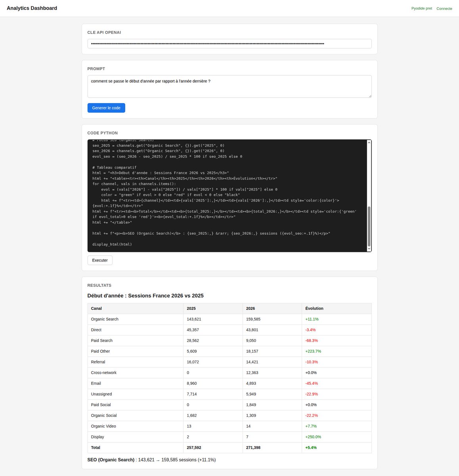Click the RESULTATS section label

[x=99, y=285]
